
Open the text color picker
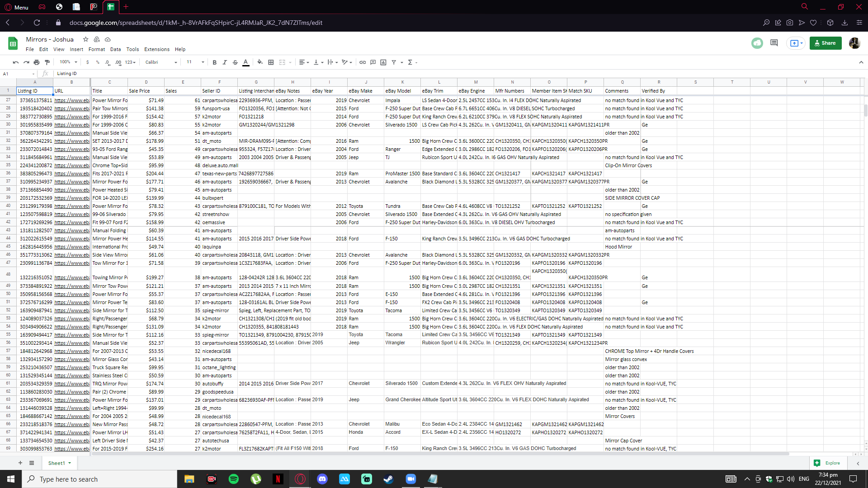(246, 62)
